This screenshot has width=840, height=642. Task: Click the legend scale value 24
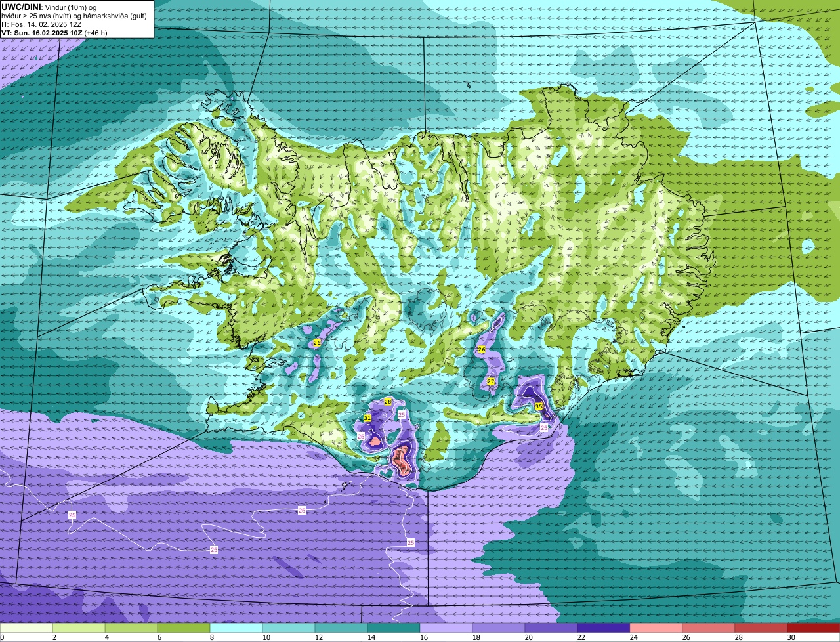[x=633, y=637]
